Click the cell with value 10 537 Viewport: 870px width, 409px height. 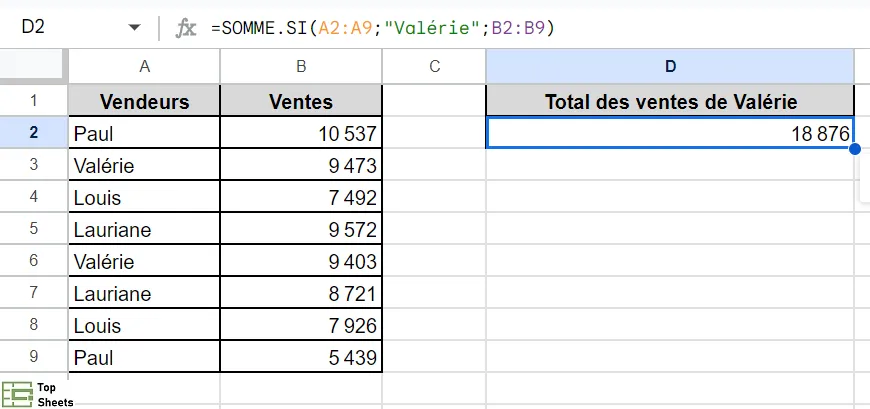(301, 133)
